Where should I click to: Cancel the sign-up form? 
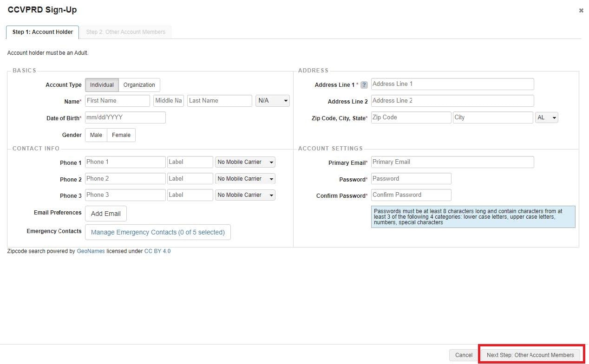[x=464, y=355]
